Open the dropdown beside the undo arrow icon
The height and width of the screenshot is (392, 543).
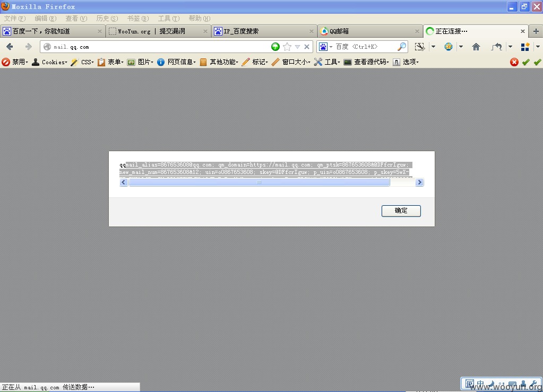click(x=510, y=47)
